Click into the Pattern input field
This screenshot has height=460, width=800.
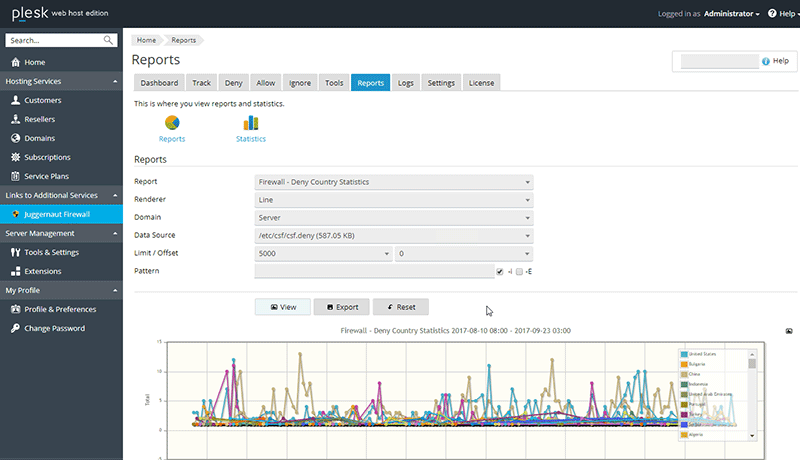coord(374,271)
